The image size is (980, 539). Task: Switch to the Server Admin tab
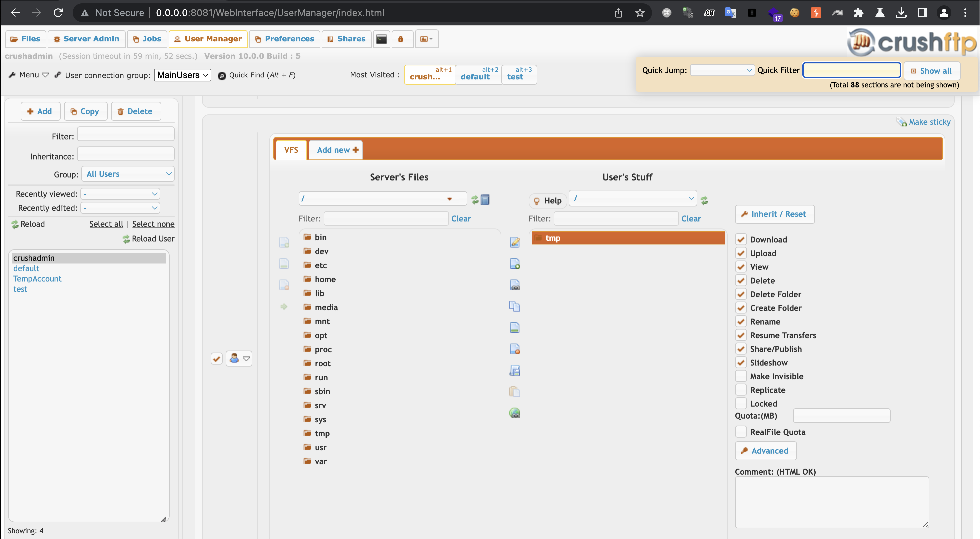pyautogui.click(x=86, y=39)
